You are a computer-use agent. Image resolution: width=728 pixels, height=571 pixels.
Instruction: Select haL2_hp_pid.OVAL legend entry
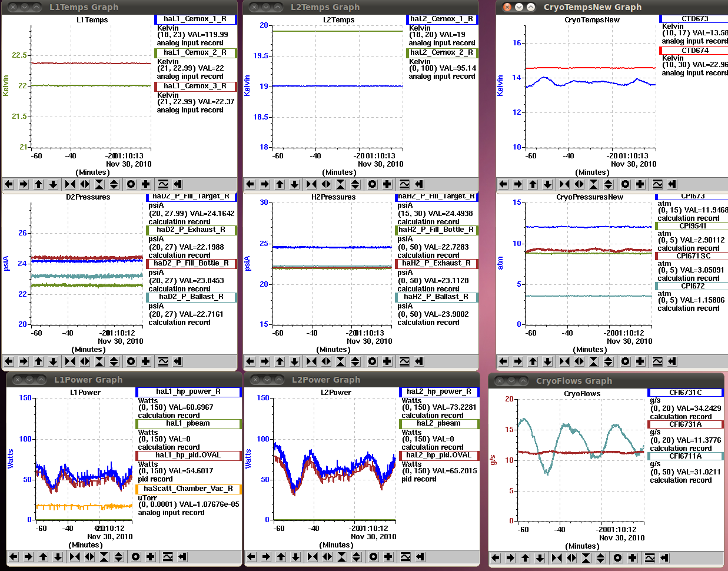[x=440, y=455]
